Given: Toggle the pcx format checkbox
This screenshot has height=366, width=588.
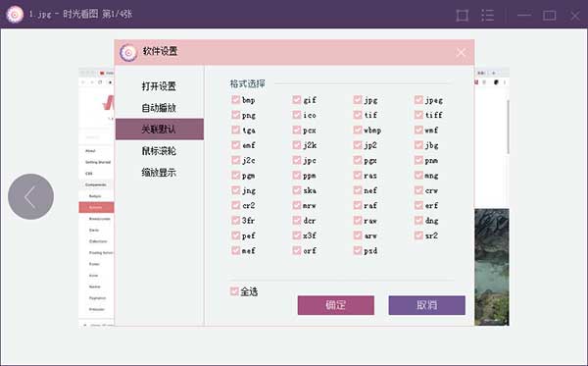Looking at the screenshot, I should point(297,130).
